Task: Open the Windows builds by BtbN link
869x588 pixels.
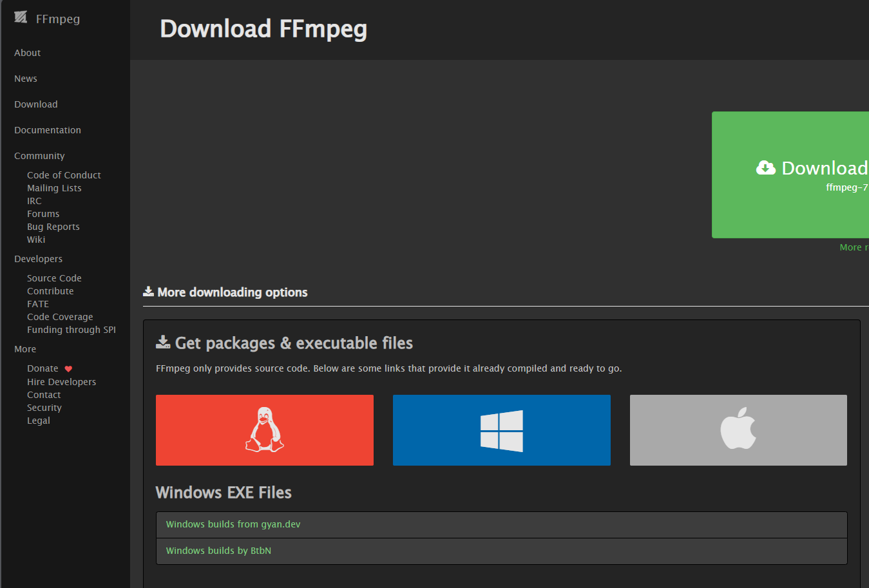Action: click(218, 551)
